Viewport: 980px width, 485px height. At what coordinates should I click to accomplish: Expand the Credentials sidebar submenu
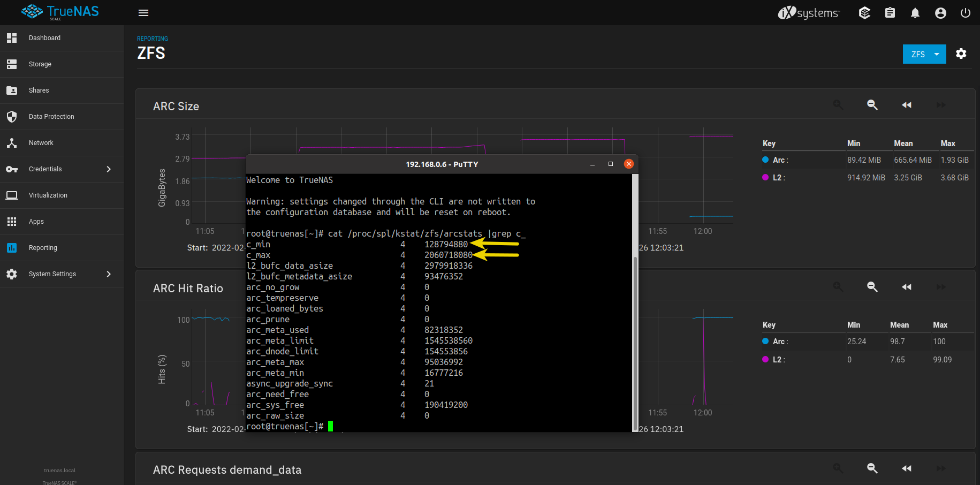pyautogui.click(x=109, y=169)
